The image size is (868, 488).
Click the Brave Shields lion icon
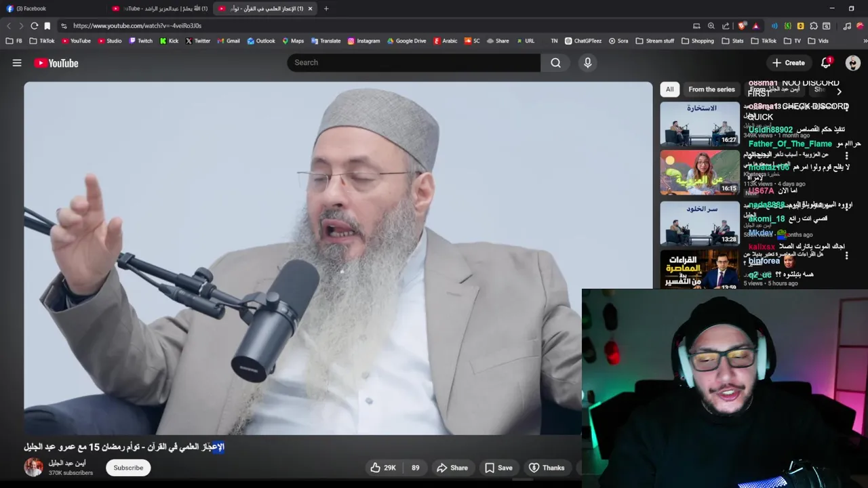[x=743, y=26]
